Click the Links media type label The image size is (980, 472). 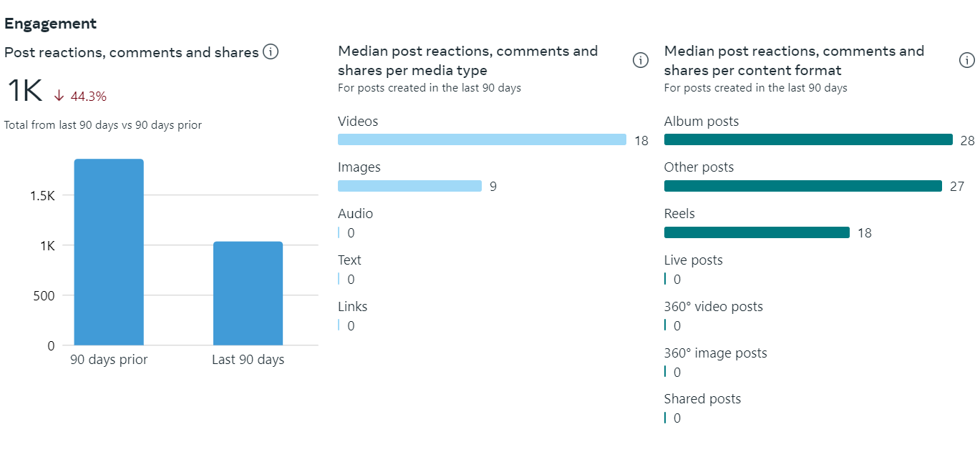(352, 307)
